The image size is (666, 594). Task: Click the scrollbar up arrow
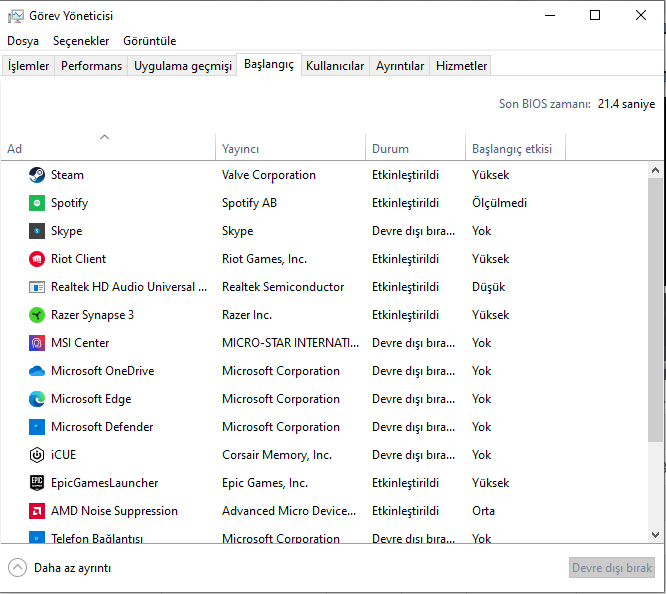point(655,170)
